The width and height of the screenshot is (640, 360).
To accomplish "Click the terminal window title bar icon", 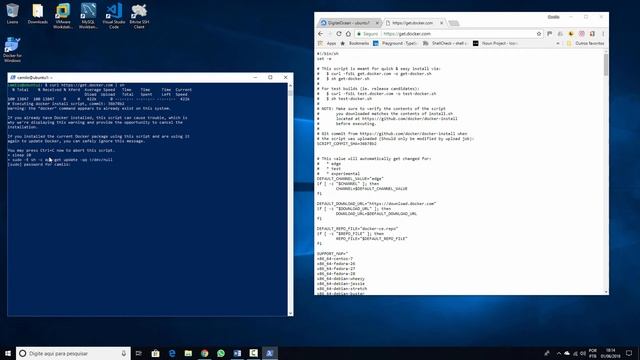I will click(13, 77).
